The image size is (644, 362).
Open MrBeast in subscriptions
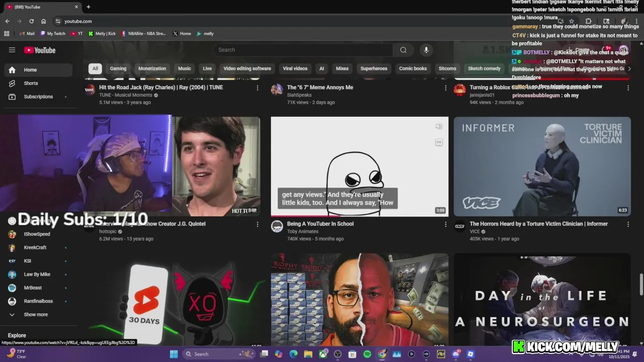click(38, 288)
